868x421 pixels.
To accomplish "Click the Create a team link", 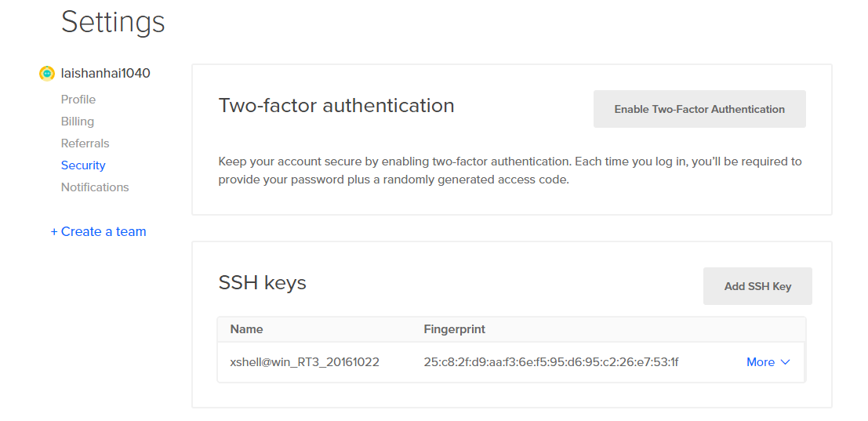I will click(99, 231).
